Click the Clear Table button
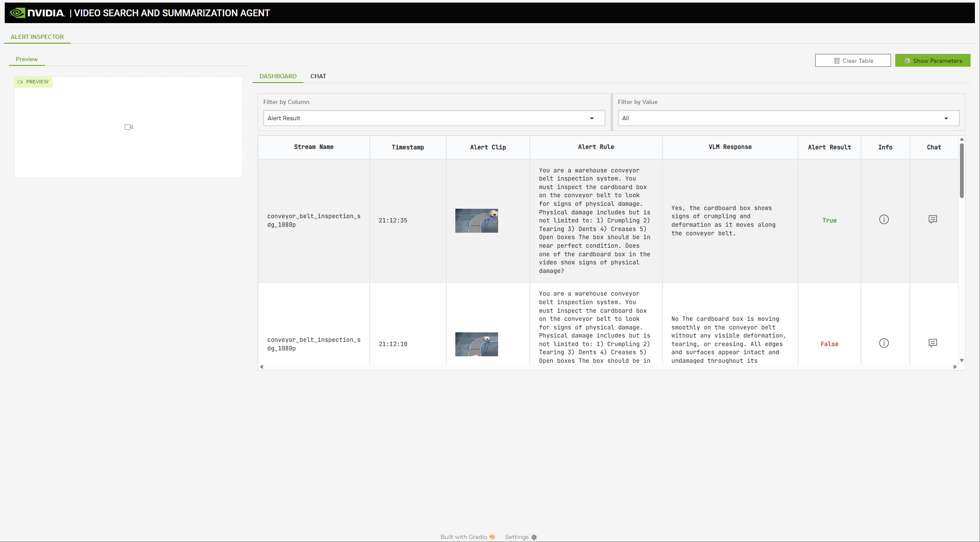 (852, 61)
